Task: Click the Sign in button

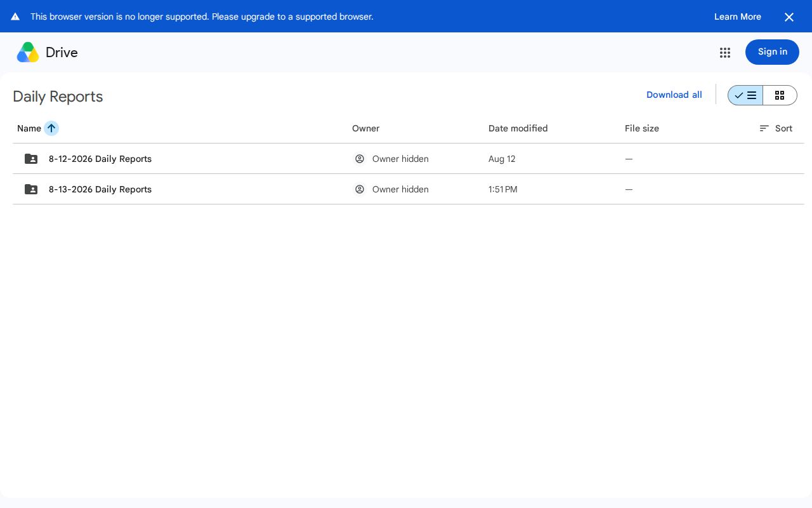Action: coord(772,52)
